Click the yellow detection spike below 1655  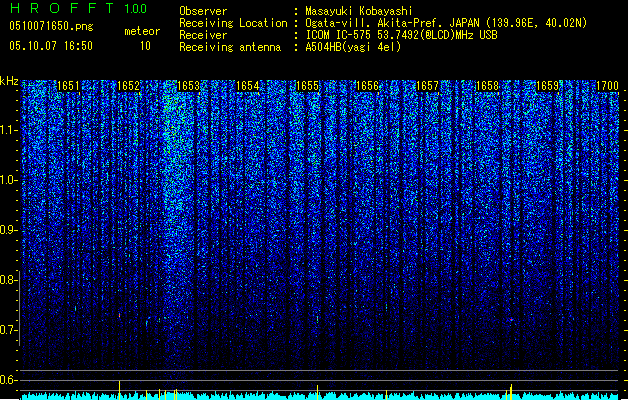[x=317, y=392]
